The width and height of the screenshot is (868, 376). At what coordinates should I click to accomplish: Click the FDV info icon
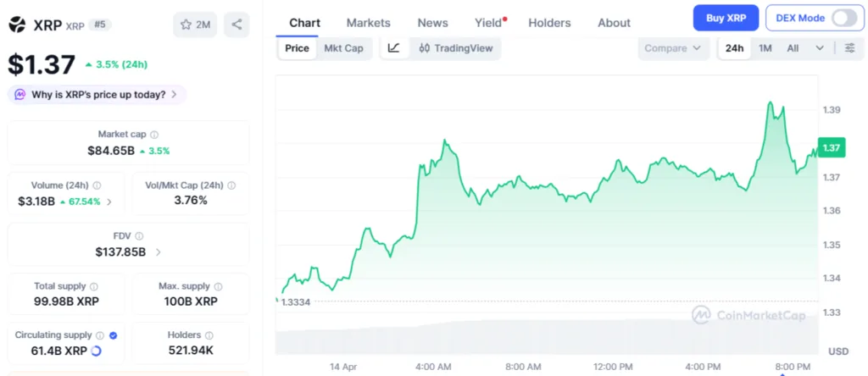(x=139, y=236)
